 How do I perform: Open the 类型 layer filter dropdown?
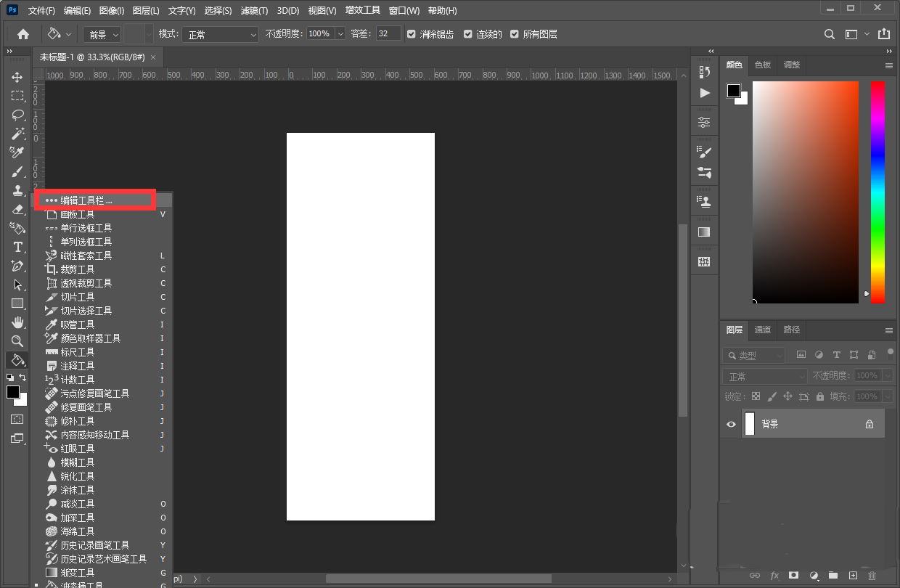click(x=754, y=355)
